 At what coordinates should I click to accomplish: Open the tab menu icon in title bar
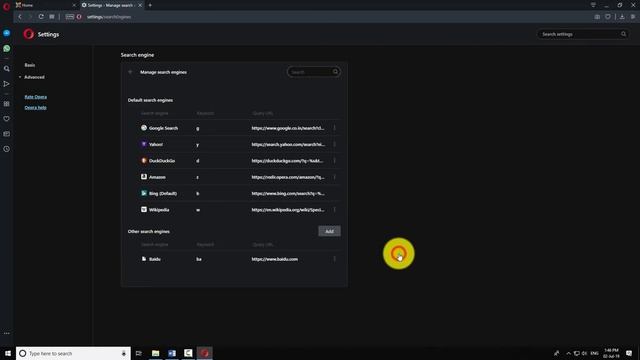(x=593, y=5)
